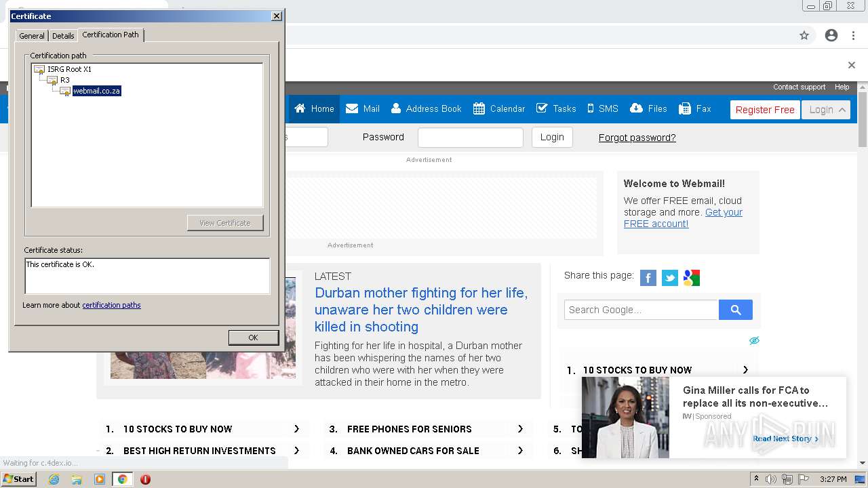Share page via Google plus icon
The height and width of the screenshot is (488, 868).
point(692,278)
